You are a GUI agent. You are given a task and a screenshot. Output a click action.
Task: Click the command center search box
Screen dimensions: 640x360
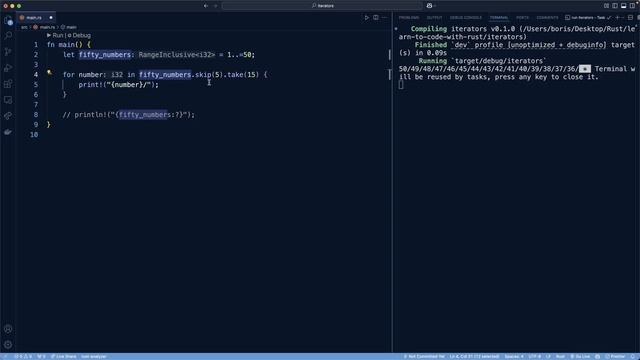[x=322, y=6]
